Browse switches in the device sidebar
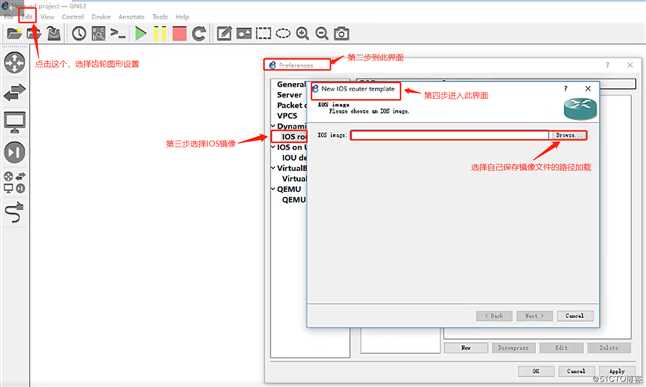Image resolution: width=646 pixels, height=387 pixels. [14, 92]
